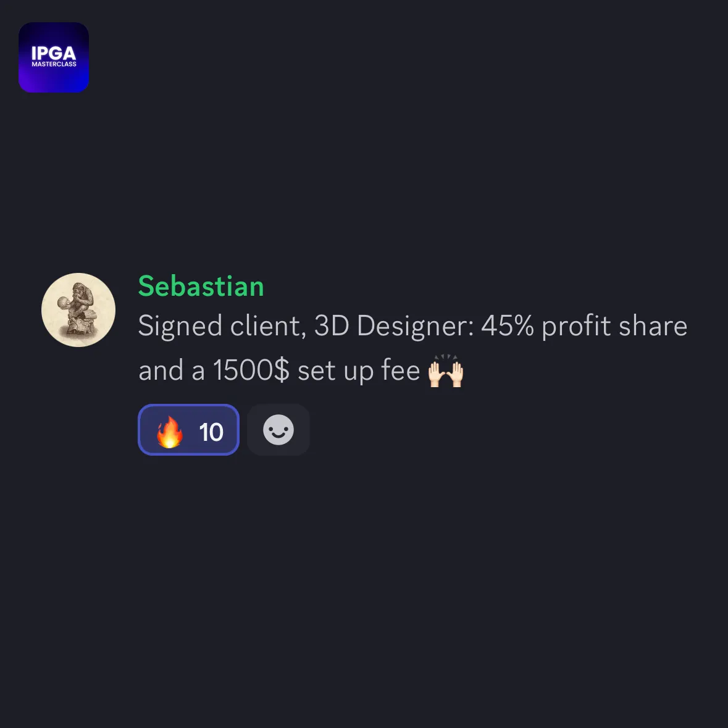
Task: Click the fire emoji in the reaction
Action: 169,432
